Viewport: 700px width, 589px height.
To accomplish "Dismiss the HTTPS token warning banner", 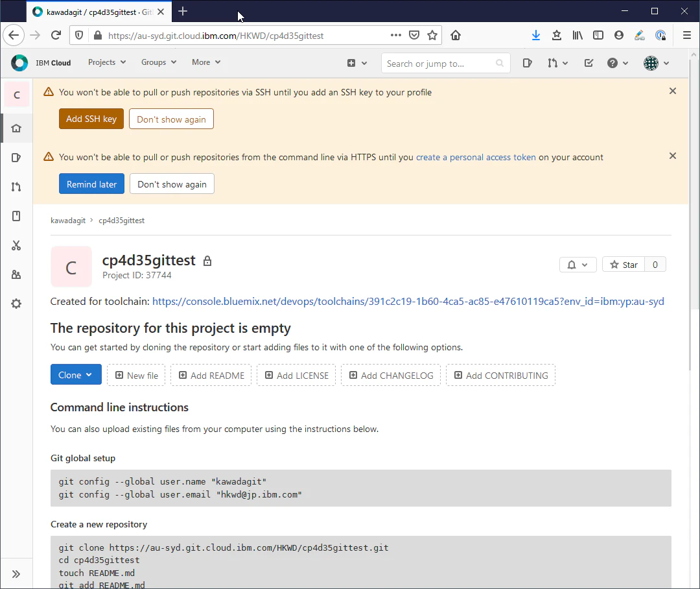I will pyautogui.click(x=673, y=156).
